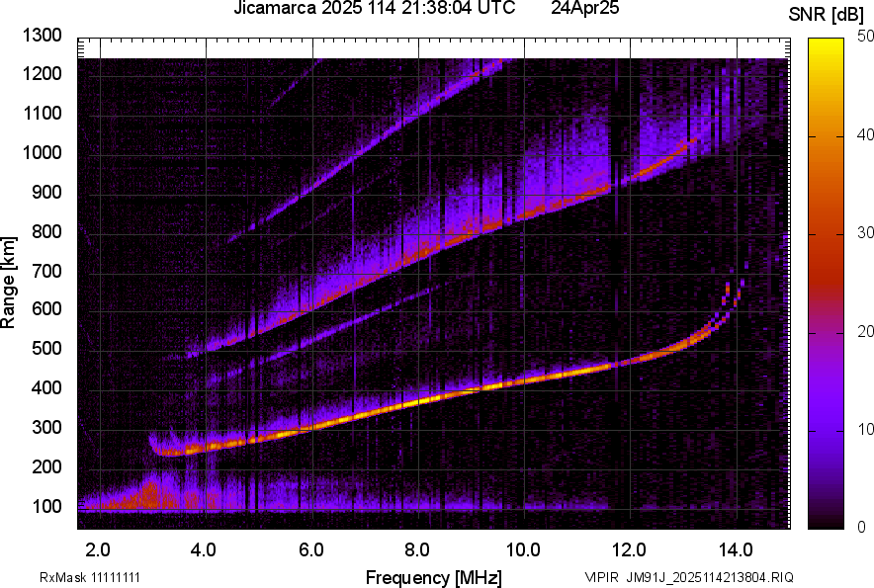Click the range axis value '700'

46,271
